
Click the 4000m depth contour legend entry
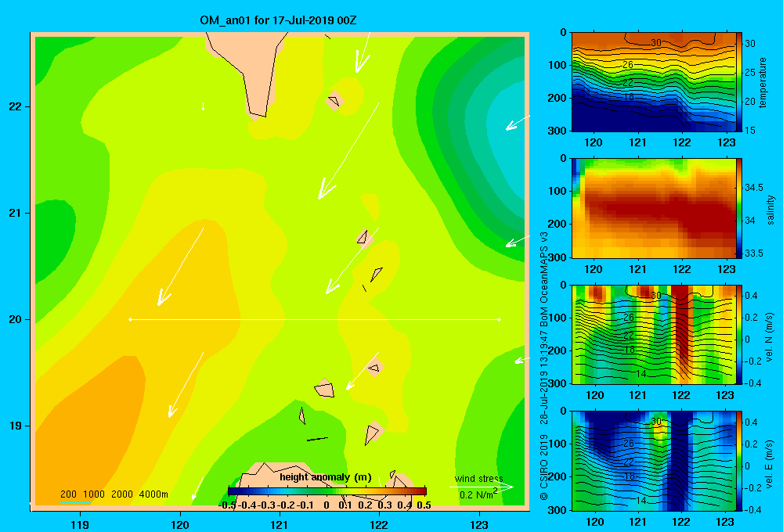(153, 494)
